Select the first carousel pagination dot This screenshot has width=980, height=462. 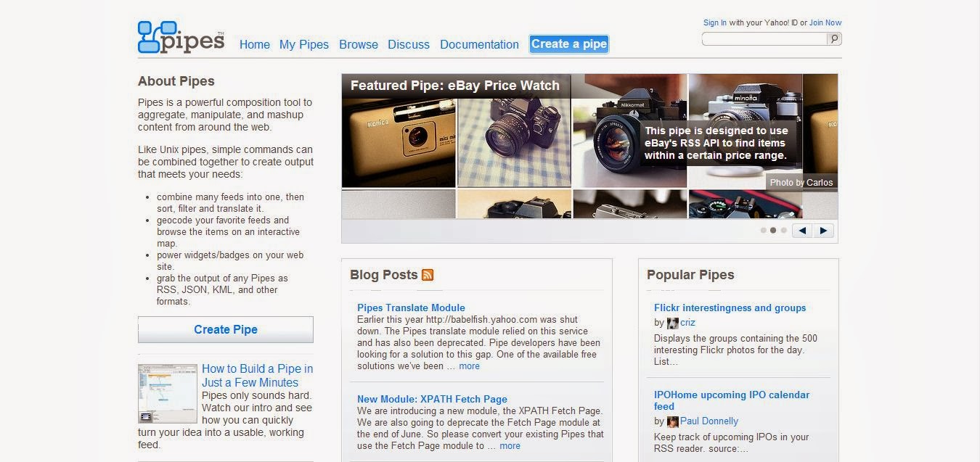[763, 231]
